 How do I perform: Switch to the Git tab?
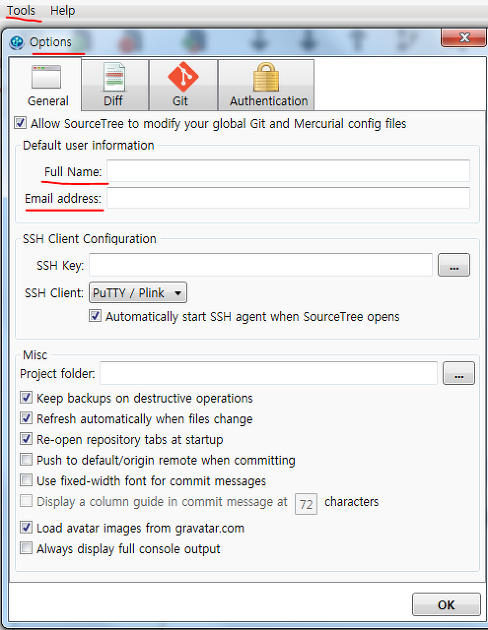pyautogui.click(x=183, y=84)
